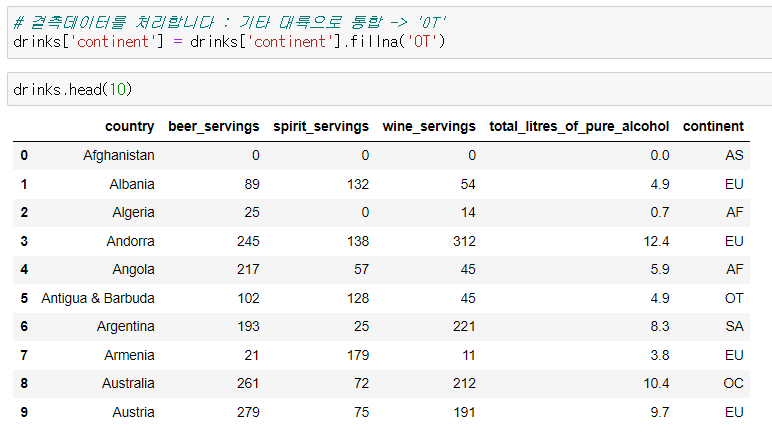Click the Korean comment line in the code
This screenshot has height=441, width=772.
(229, 23)
